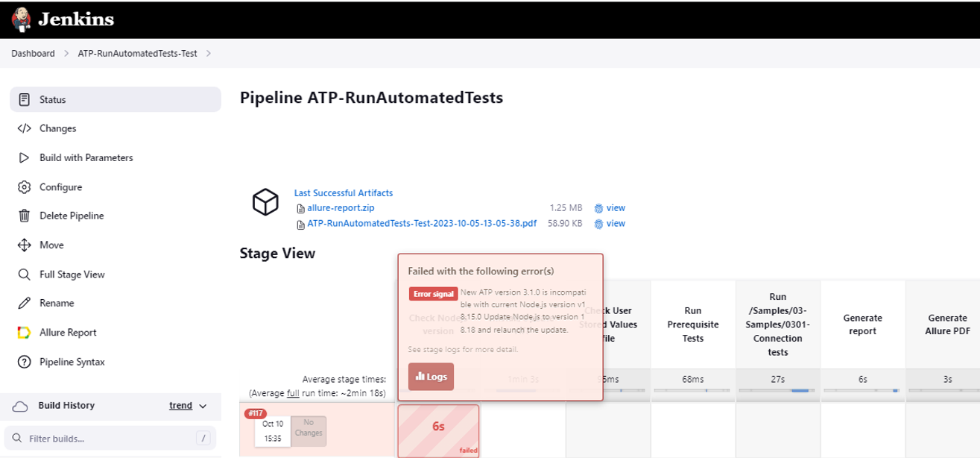The width and height of the screenshot is (980, 458).
Task: Click the Delete Pipeline trash icon
Action: pos(24,216)
